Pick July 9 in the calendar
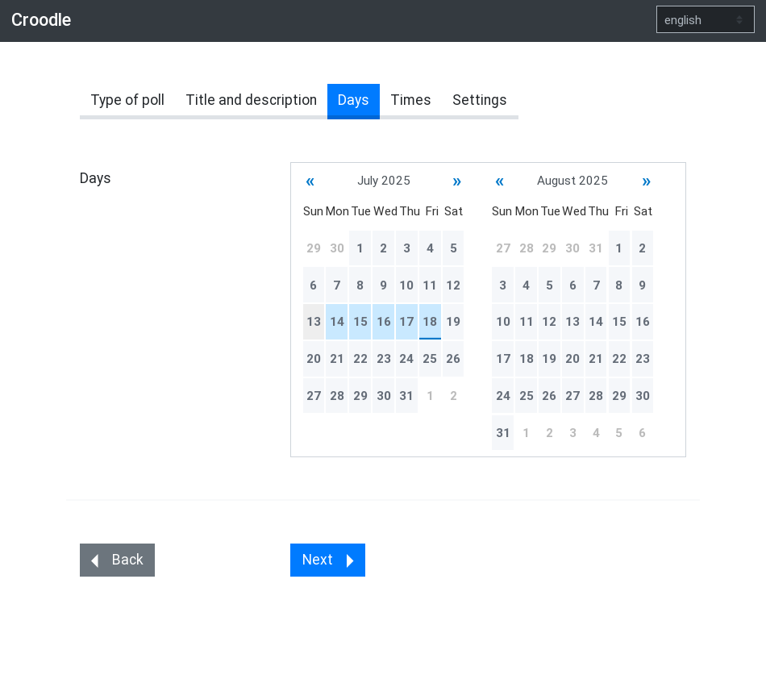This screenshot has height=700, width=766. (384, 285)
